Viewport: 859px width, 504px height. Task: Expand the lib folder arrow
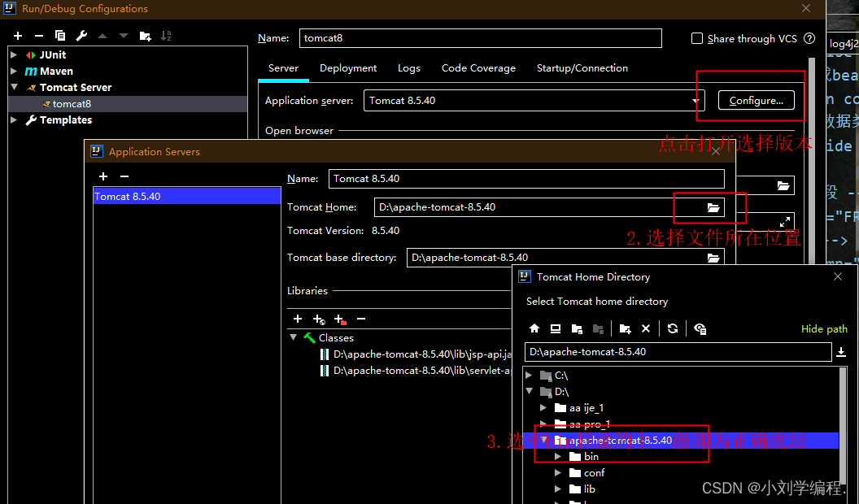[558, 489]
